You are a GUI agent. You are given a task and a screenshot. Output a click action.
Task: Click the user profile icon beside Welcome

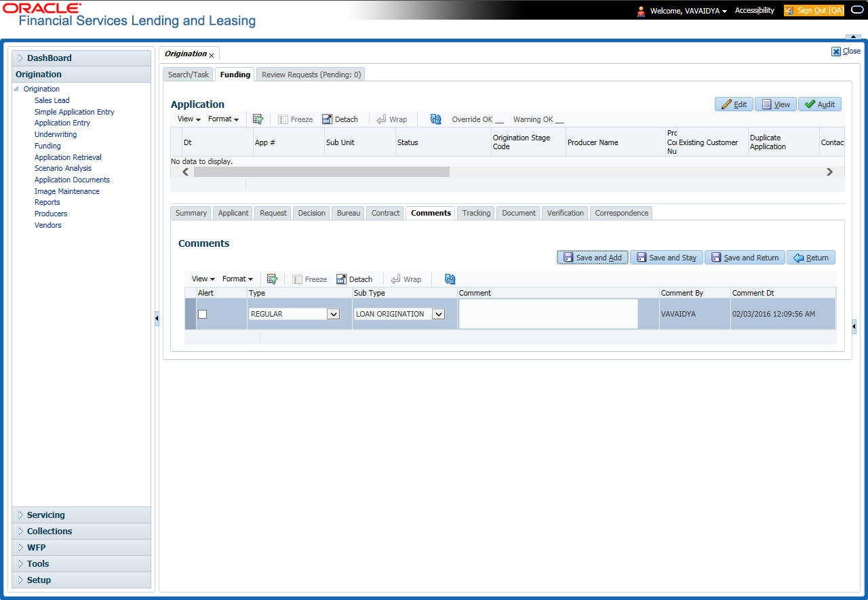click(x=641, y=11)
